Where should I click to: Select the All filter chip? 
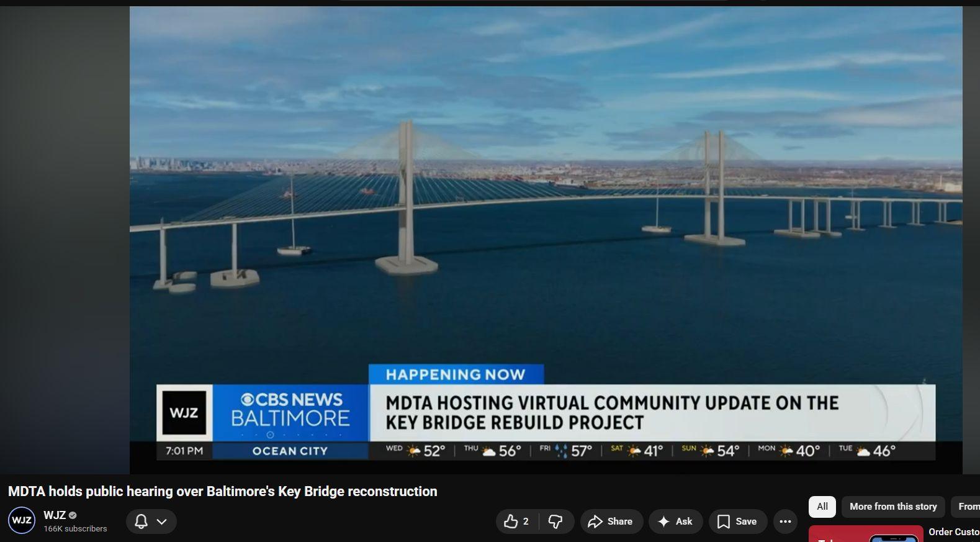click(x=822, y=507)
